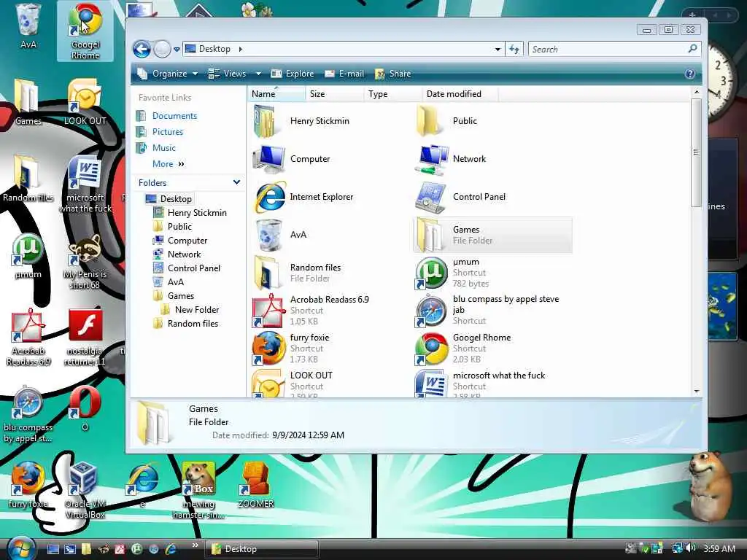Open the furry foxie desktop shortcut
The height and width of the screenshot is (560, 747).
click(28, 484)
